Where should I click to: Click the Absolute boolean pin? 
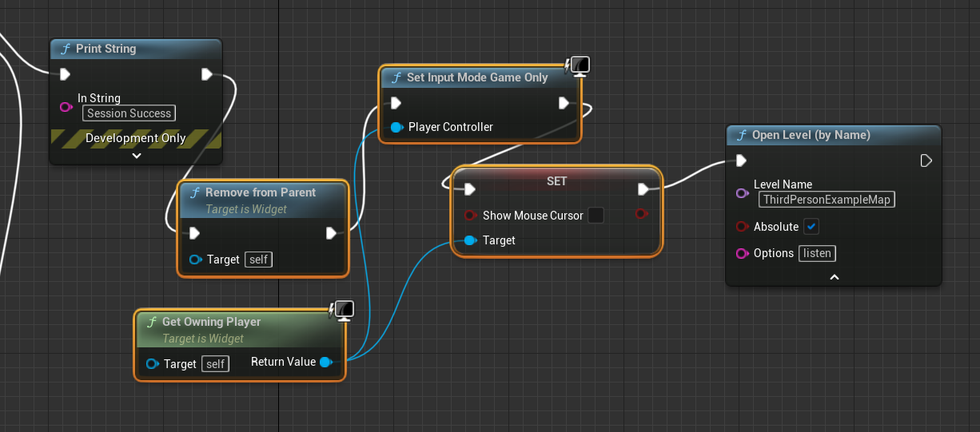pos(742,227)
